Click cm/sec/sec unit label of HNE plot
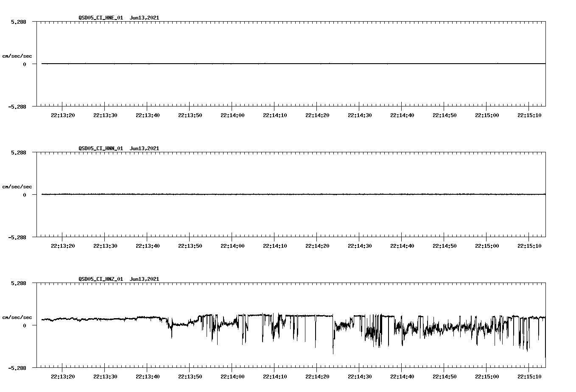Image resolution: width=576 pixels, height=392 pixels. (17, 56)
